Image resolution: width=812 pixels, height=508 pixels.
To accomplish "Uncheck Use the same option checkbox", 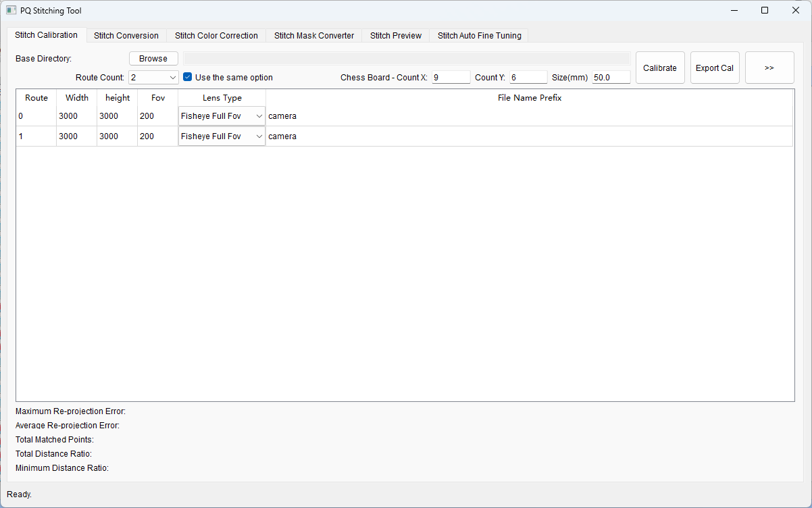I will pyautogui.click(x=188, y=78).
